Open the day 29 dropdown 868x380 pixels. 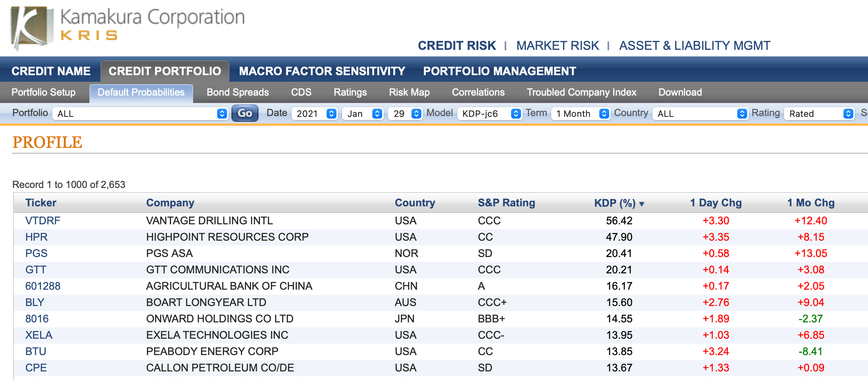405,114
